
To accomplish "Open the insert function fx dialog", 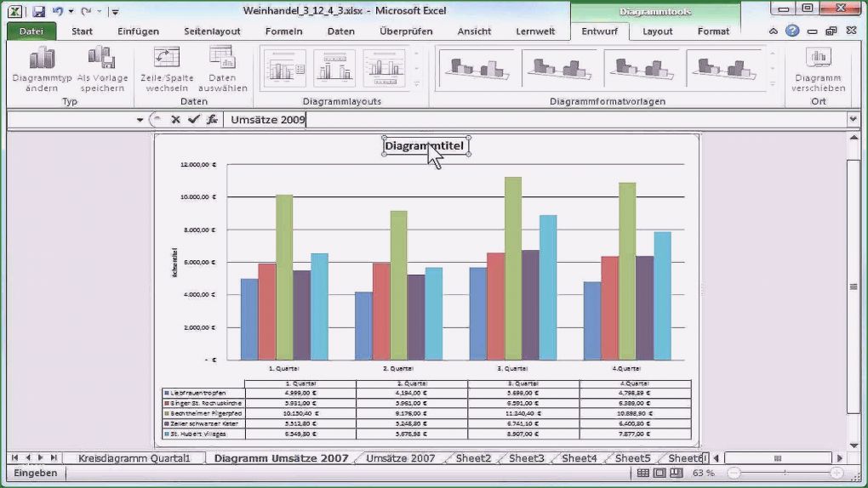I will click(212, 120).
